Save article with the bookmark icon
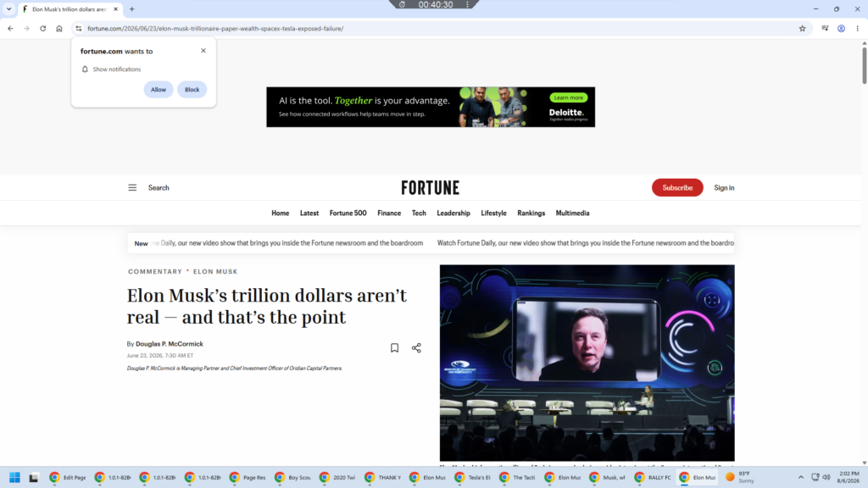868x488 pixels. click(x=394, y=348)
